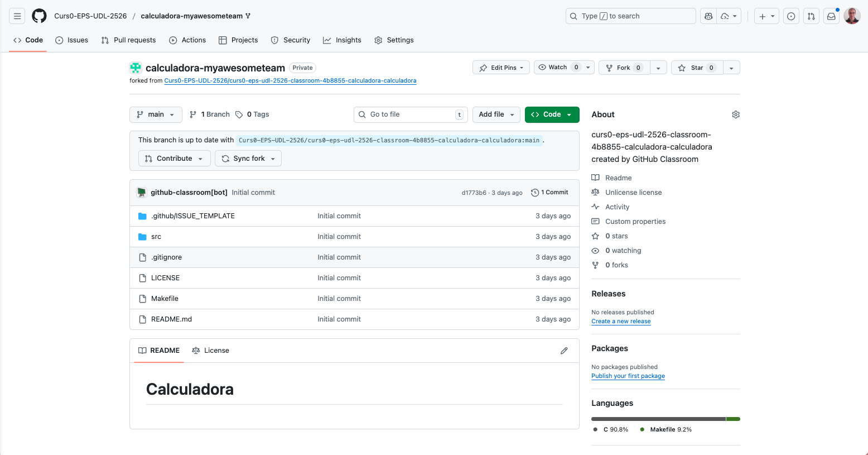868x455 pixels.
Task: Click the Type / to search box
Action: (630, 16)
